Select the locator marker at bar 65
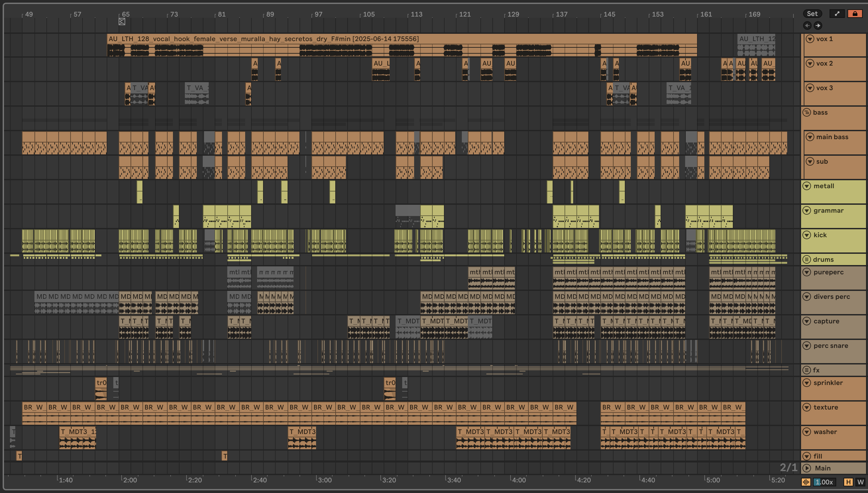 pos(122,22)
